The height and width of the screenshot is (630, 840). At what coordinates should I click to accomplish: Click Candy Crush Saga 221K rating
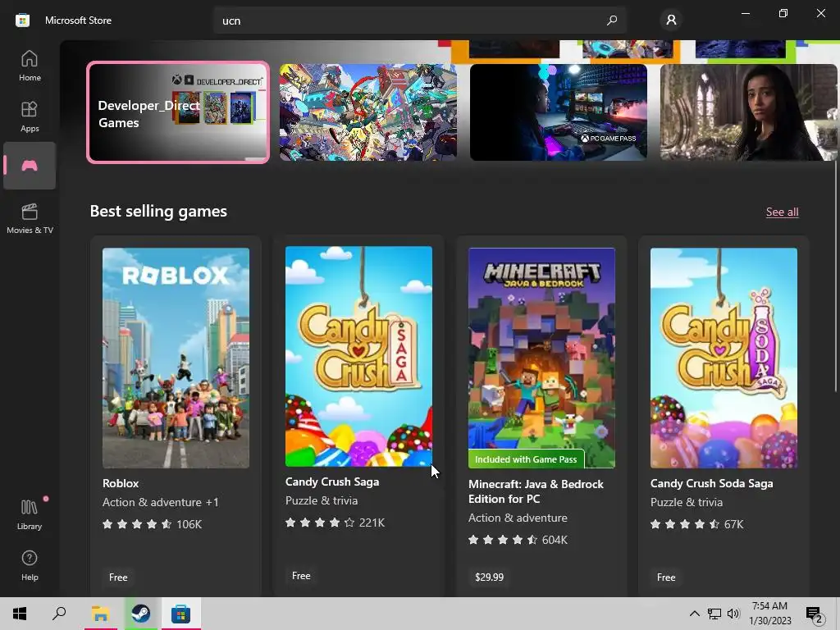[335, 523]
